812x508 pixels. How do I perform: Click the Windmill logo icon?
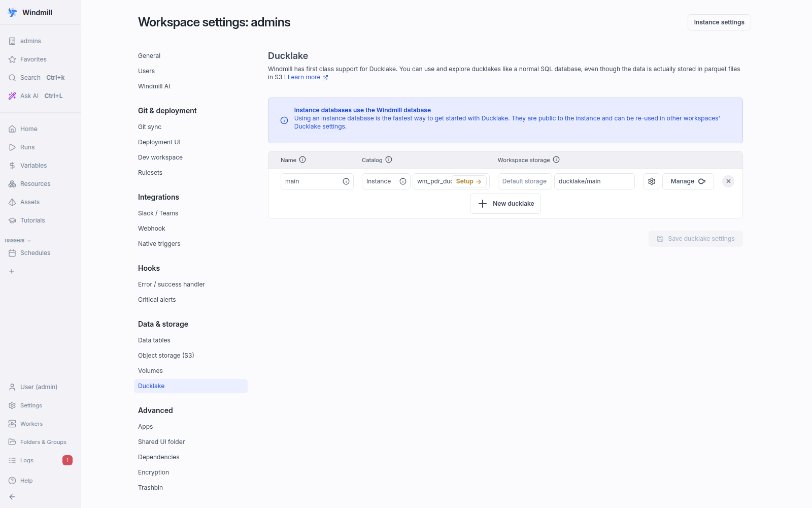click(12, 12)
